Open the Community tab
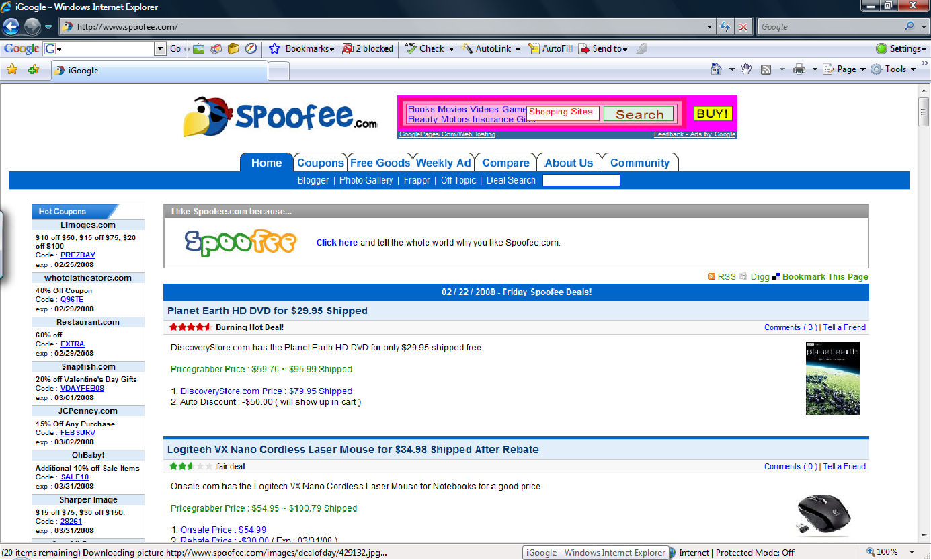The width and height of the screenshot is (931, 560). 640,163
